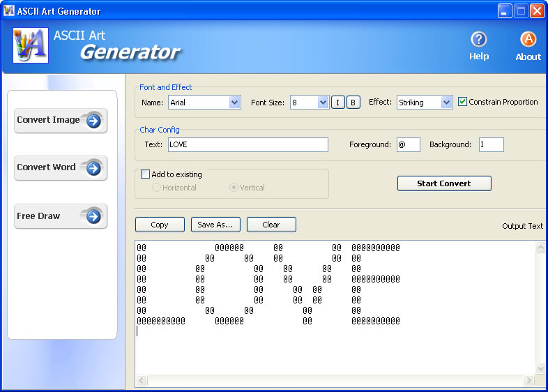The image size is (548, 392).
Task: Open the Font Size dropdown arrow
Action: coord(323,103)
